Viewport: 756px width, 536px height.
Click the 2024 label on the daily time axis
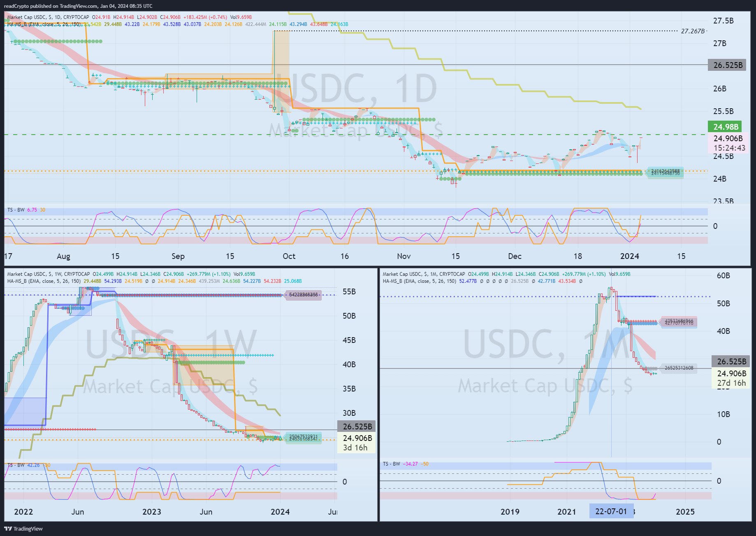pyautogui.click(x=629, y=256)
